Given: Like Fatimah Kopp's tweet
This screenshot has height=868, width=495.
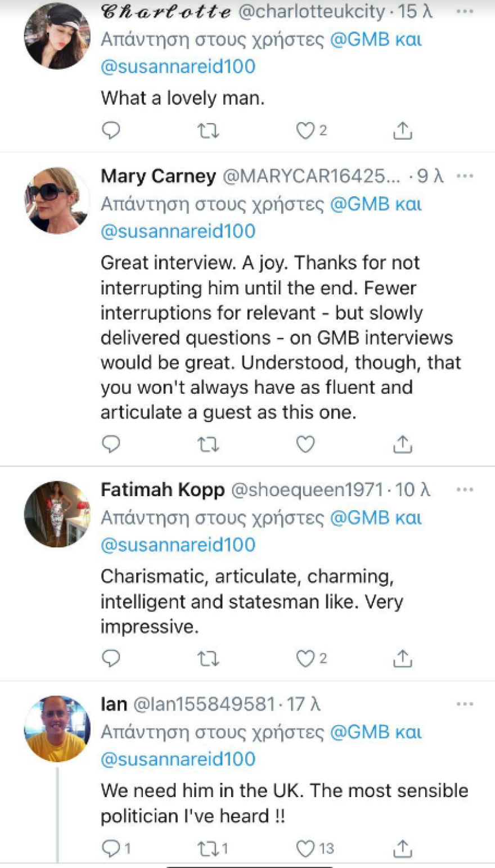Looking at the screenshot, I should 305,658.
